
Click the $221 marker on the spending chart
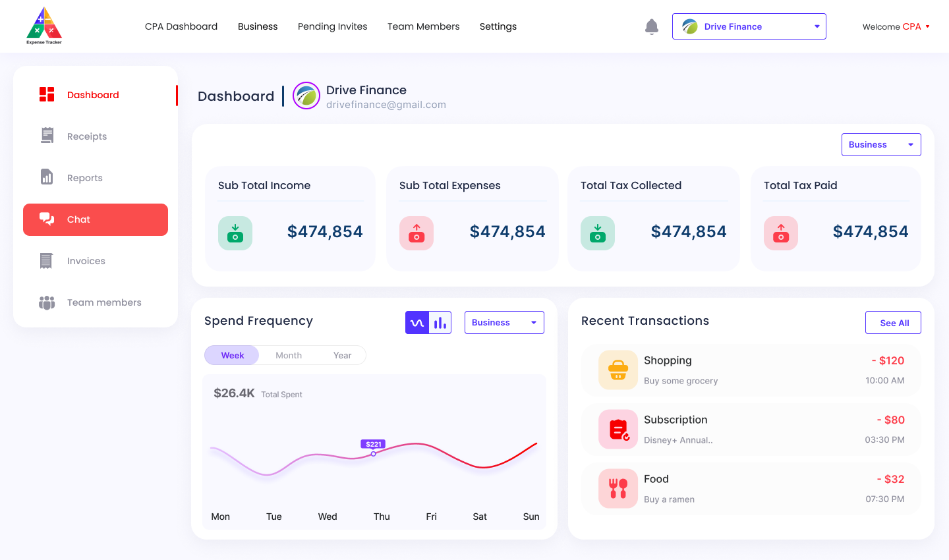click(x=373, y=445)
